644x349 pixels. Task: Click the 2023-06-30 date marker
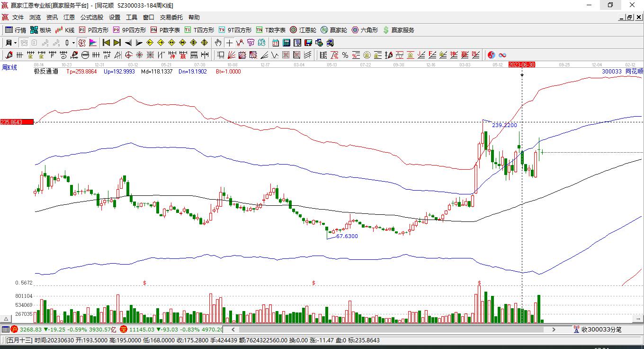click(521, 64)
